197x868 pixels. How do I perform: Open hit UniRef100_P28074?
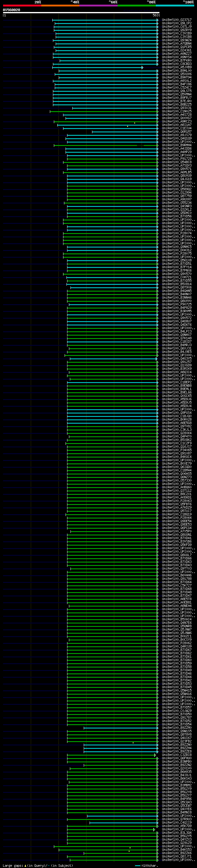coord(177,233)
